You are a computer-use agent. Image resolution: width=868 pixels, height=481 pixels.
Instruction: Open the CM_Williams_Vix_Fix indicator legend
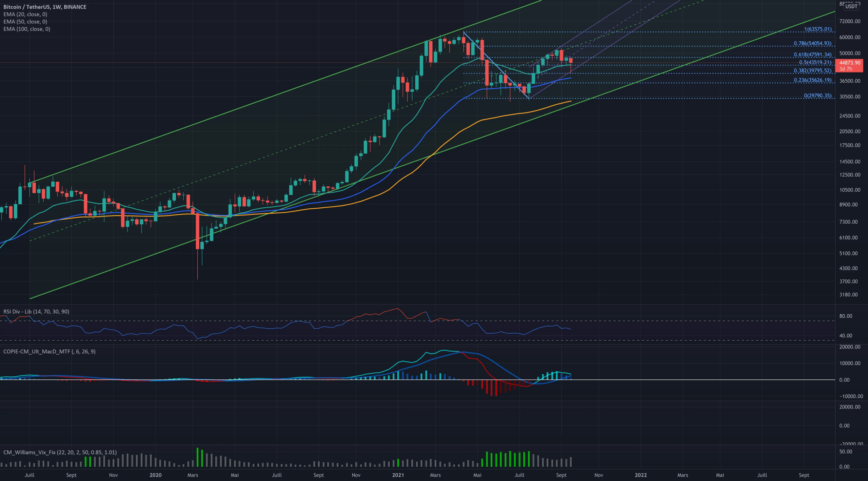pyautogui.click(x=60, y=452)
